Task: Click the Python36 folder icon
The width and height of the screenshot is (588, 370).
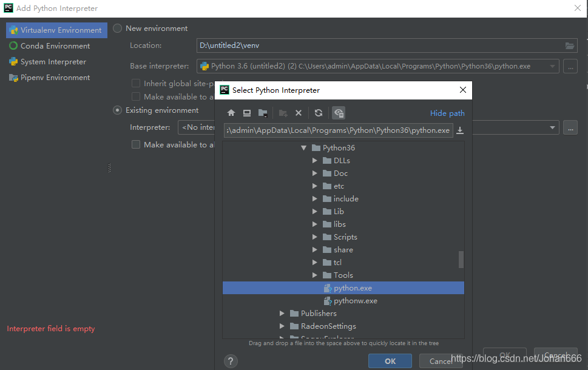Action: coord(316,148)
